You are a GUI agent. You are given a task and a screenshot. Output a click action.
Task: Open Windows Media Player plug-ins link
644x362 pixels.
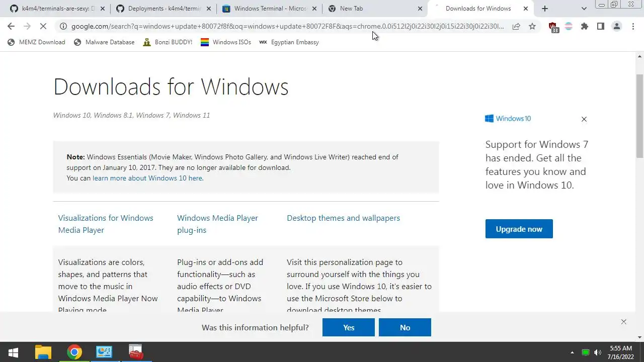[x=217, y=224]
